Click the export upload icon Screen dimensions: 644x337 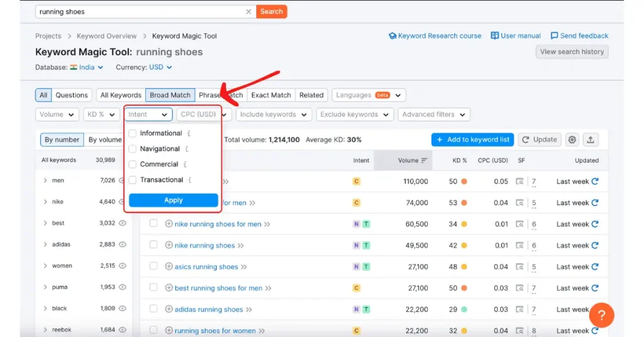pyautogui.click(x=590, y=140)
